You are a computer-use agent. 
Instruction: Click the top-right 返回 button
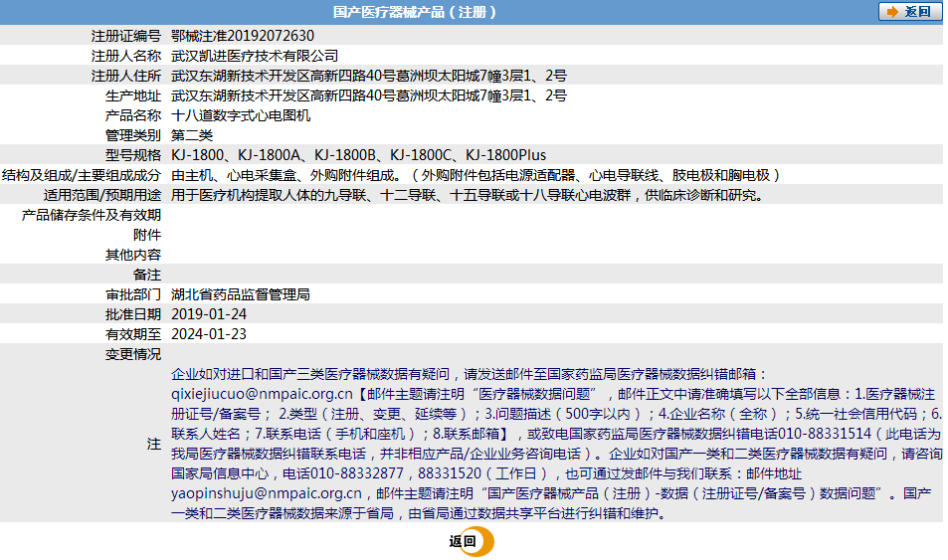click(x=910, y=12)
